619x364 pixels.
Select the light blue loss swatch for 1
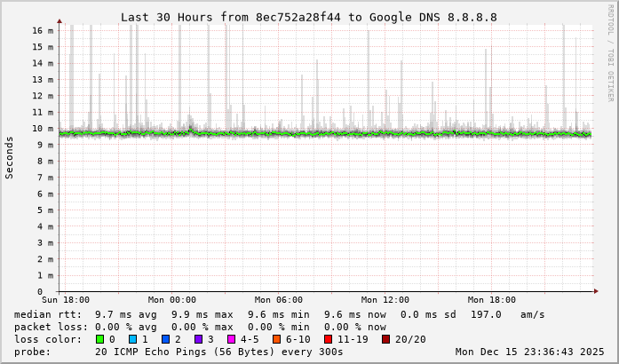[x=132, y=339]
